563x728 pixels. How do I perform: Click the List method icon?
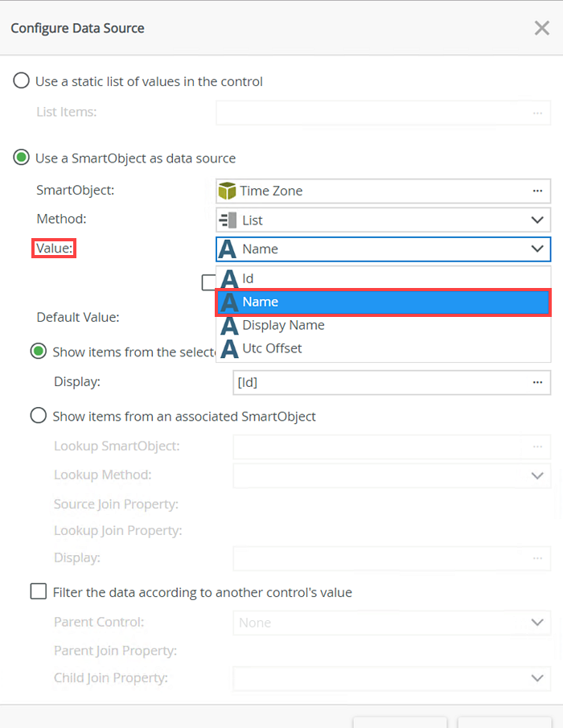click(x=228, y=220)
